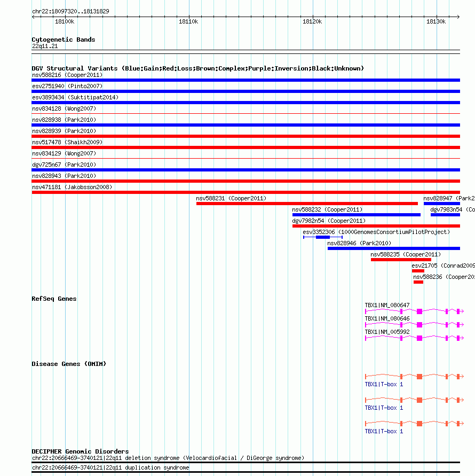Click the ruler's left arrow end
This screenshot has height=476, width=475.
pyautogui.click(x=33, y=17)
